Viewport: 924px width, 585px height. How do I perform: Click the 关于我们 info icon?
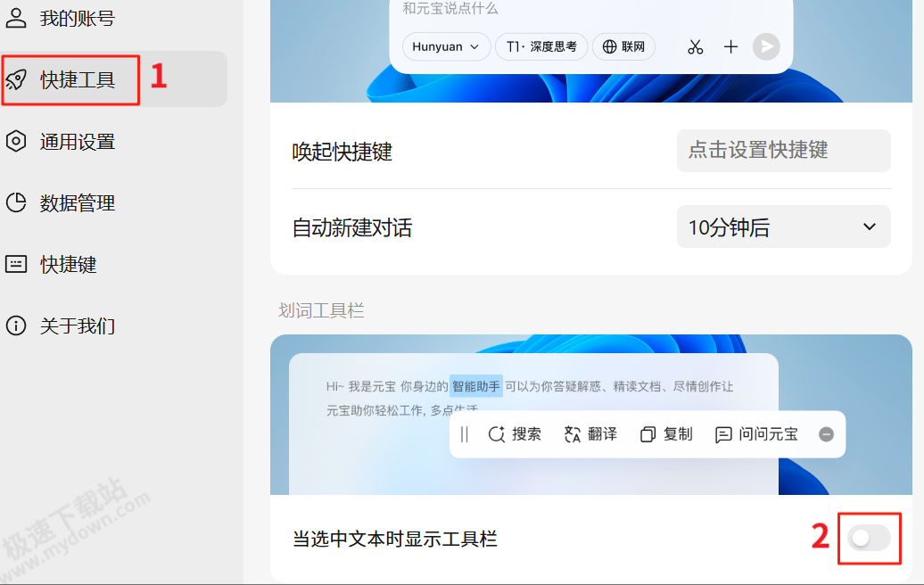coord(15,325)
